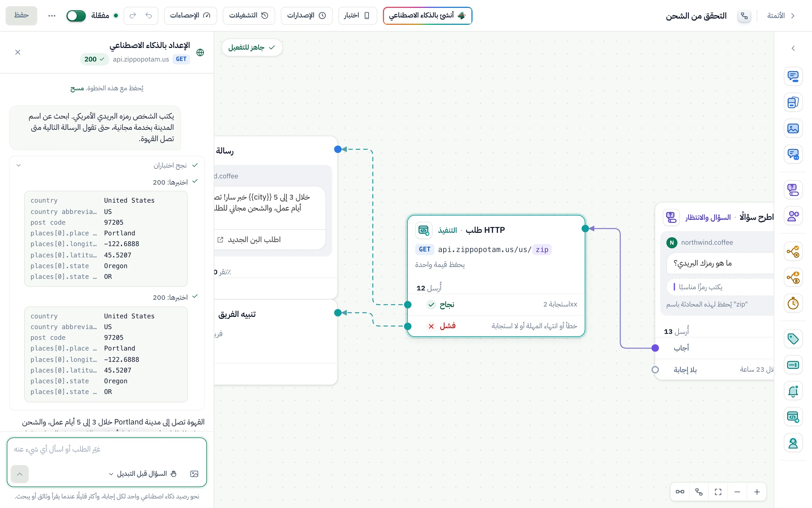812x508 pixels.
Task: Add an image step from the sidebar
Action: coord(793,128)
